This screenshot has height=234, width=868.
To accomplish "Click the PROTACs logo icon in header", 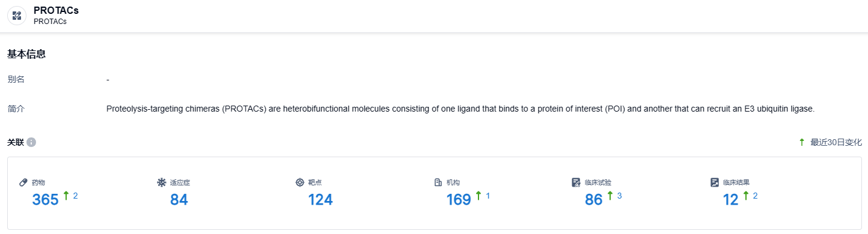I will pos(17,16).
